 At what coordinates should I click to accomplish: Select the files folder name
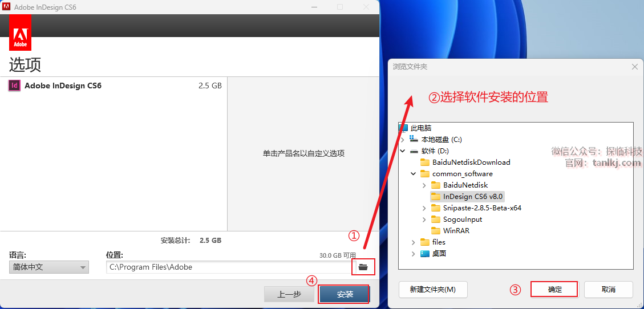tap(439, 242)
